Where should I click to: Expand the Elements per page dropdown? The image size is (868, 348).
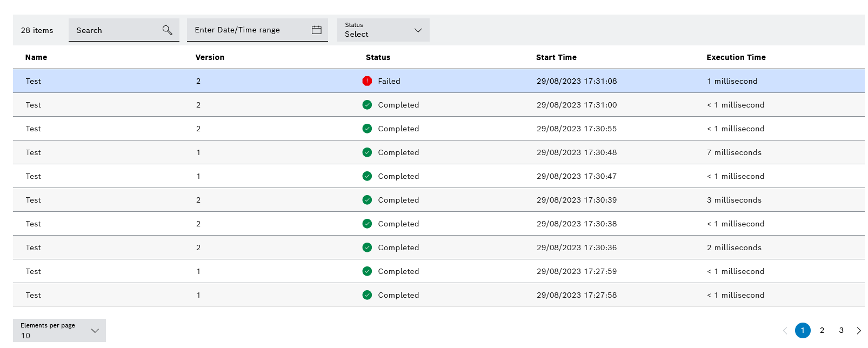pyautogui.click(x=59, y=330)
